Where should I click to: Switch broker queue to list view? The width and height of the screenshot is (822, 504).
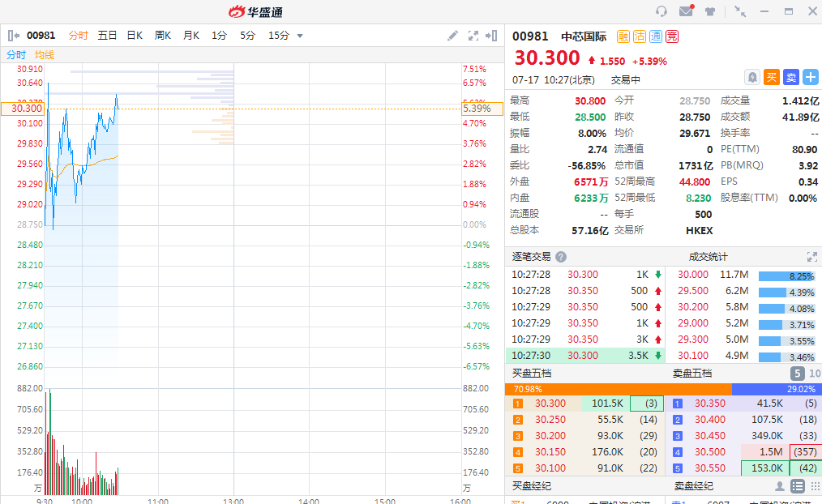(797, 486)
